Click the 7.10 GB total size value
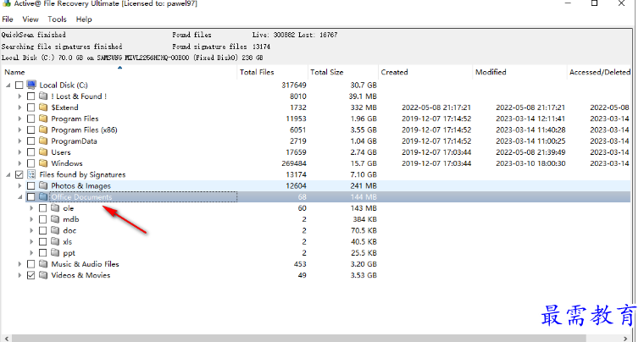 click(x=364, y=174)
